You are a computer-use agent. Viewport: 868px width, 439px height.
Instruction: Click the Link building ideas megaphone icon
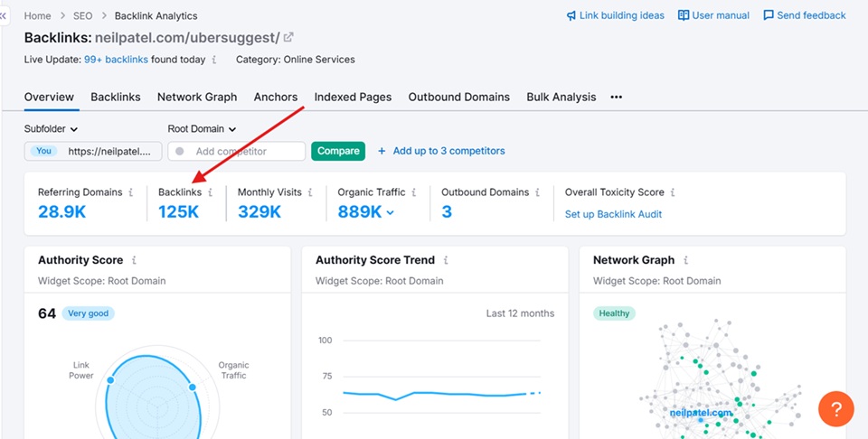[x=571, y=15]
